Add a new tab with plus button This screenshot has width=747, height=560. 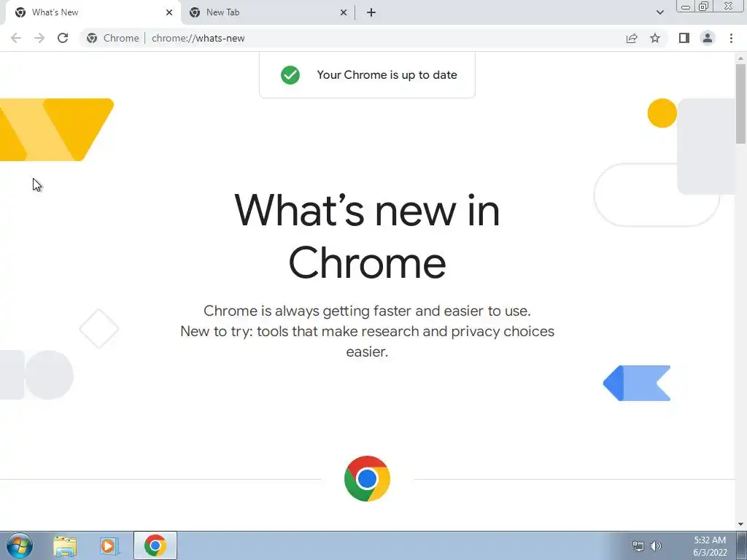point(371,12)
